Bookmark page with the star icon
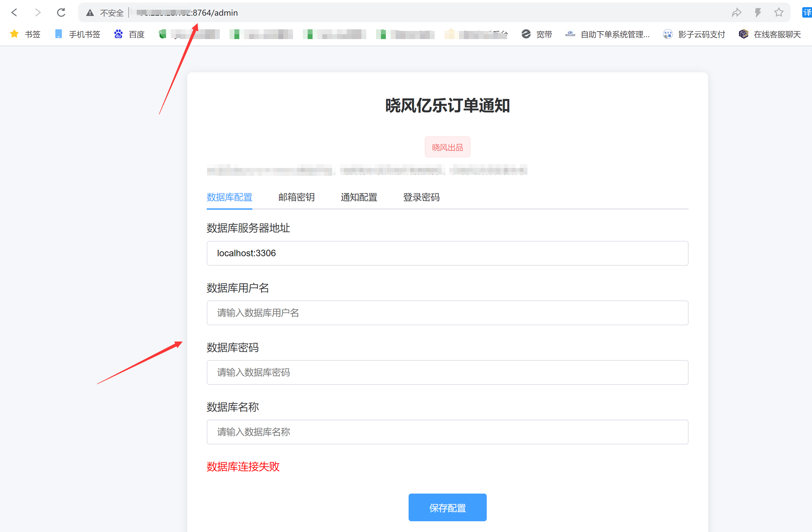The image size is (812, 532). [x=778, y=13]
